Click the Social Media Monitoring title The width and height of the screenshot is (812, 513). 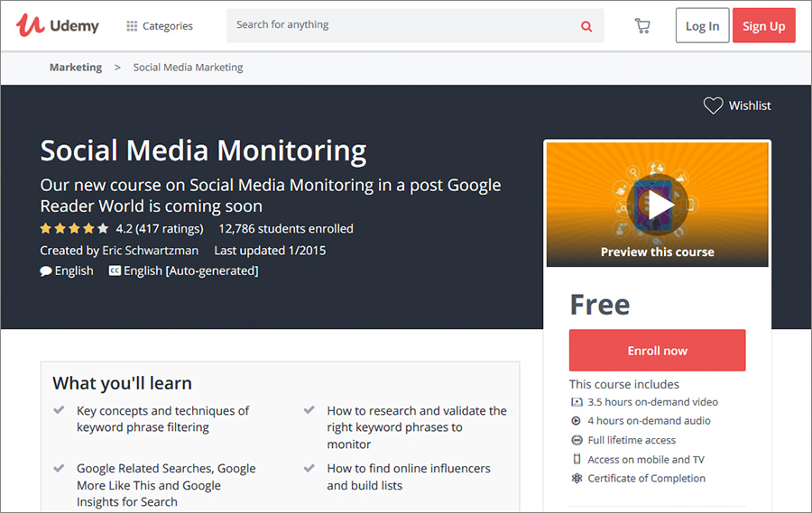coord(204,151)
